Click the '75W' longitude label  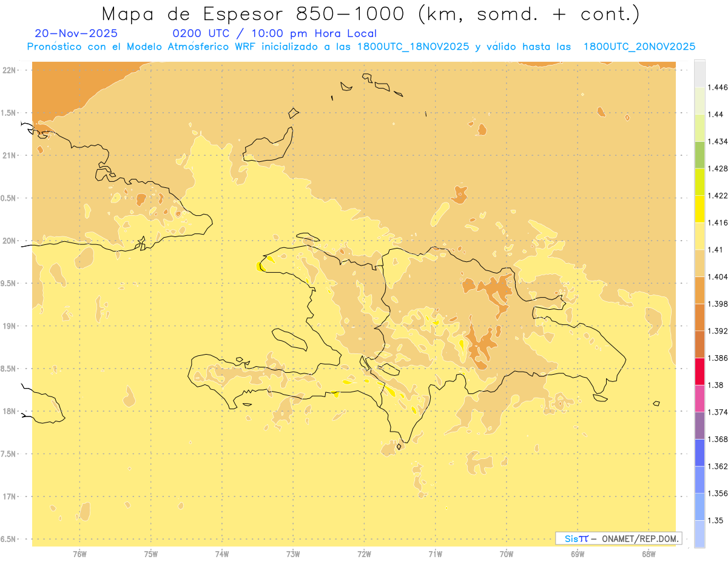pyautogui.click(x=150, y=554)
